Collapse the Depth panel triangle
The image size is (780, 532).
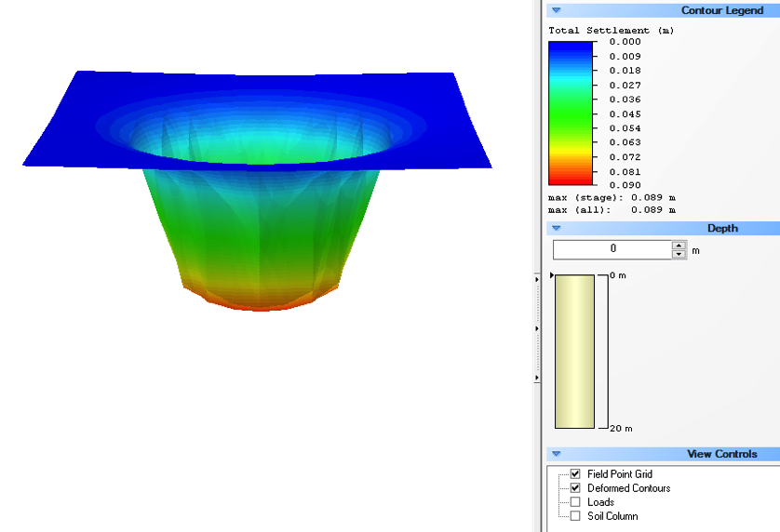click(557, 228)
